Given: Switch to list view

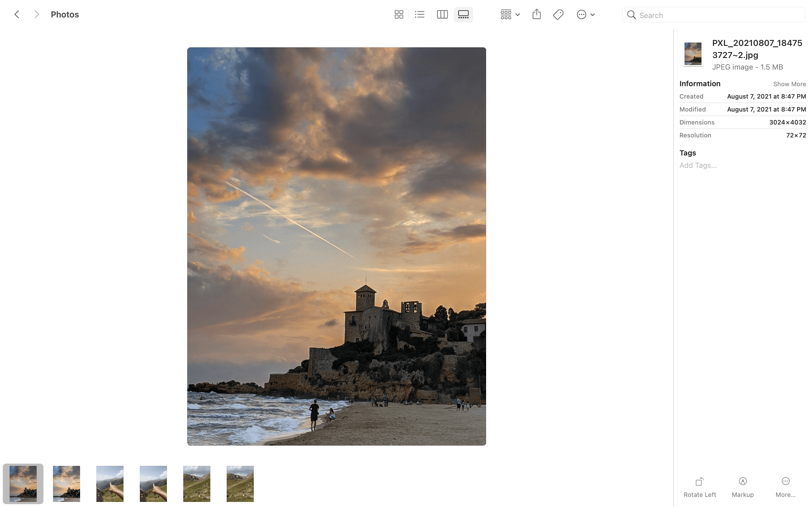Looking at the screenshot, I should (420, 14).
